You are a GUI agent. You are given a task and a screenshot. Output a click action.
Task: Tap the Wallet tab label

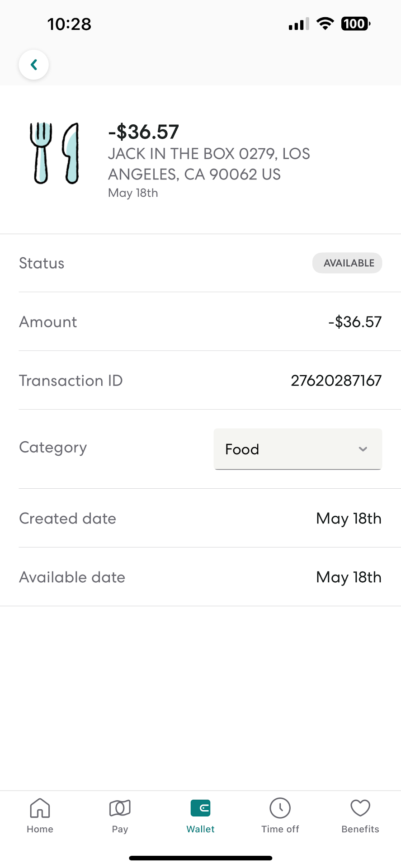click(x=200, y=829)
